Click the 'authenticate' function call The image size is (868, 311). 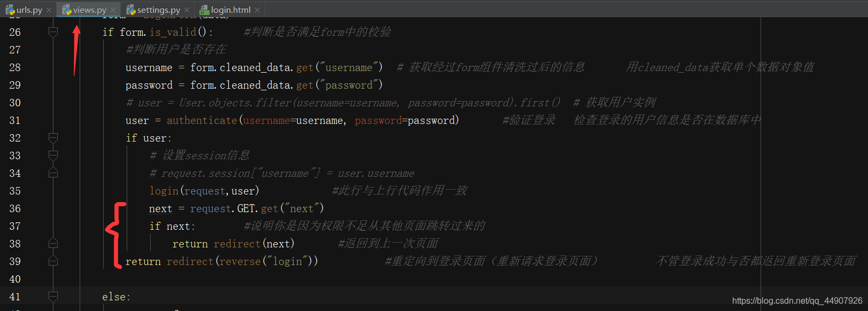[202, 120]
